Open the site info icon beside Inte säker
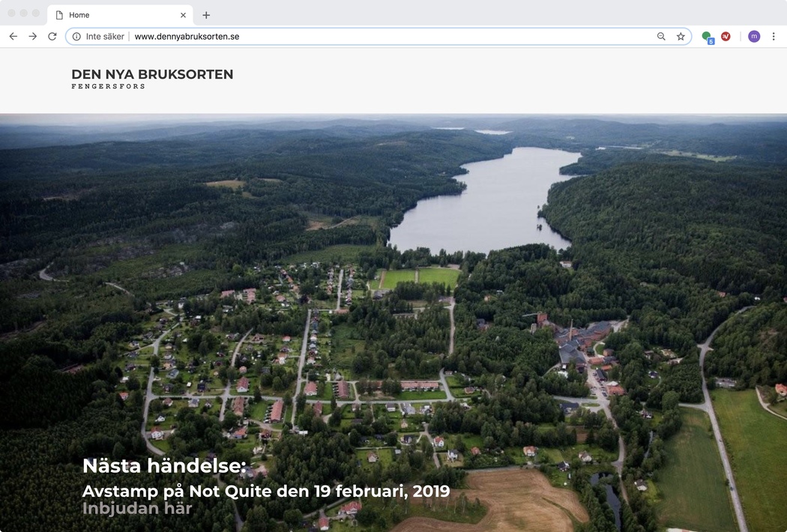The width and height of the screenshot is (787, 532). [x=76, y=37]
